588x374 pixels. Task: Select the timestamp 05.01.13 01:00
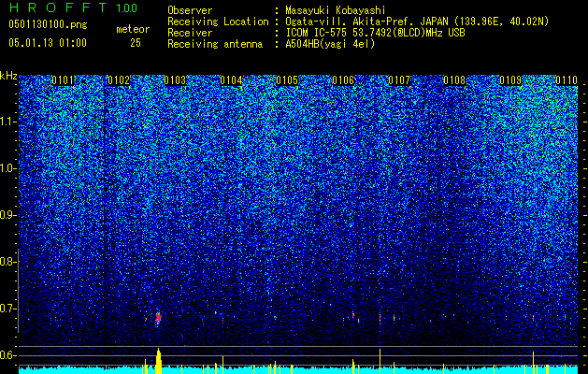pyautogui.click(x=48, y=43)
